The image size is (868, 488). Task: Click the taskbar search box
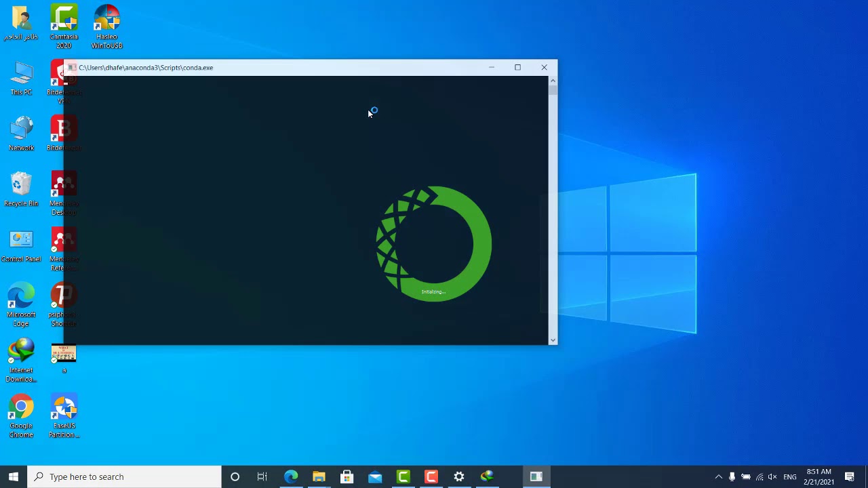[x=125, y=476]
